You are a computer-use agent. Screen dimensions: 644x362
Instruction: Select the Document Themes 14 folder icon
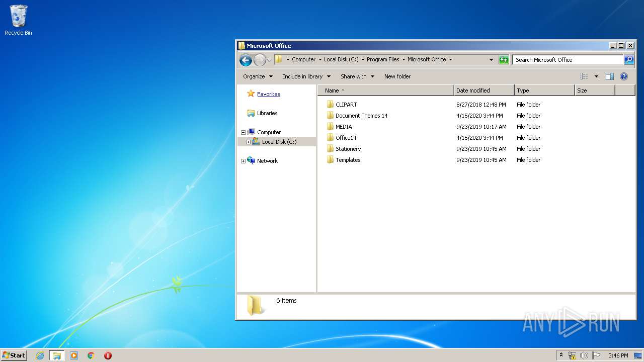click(330, 116)
